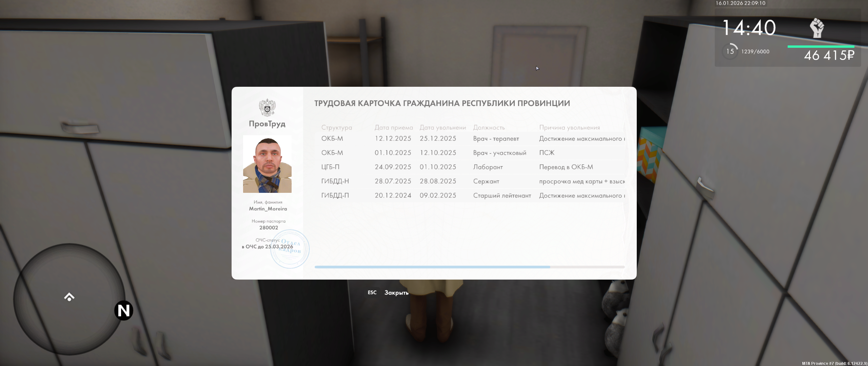Viewport: 868px width, 366px height.
Task: Select the ГИБДД-Н Сержант row
Action: pos(470,181)
